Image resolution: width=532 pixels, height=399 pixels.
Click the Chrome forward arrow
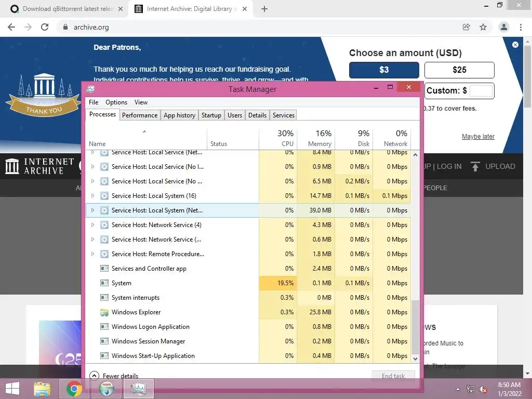(x=28, y=27)
